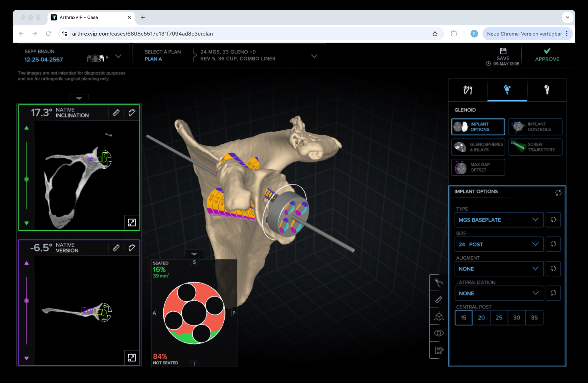Screen dimensions: 588x383
Task: Expand the patient Sepp Braun dropdown
Action: click(x=118, y=56)
